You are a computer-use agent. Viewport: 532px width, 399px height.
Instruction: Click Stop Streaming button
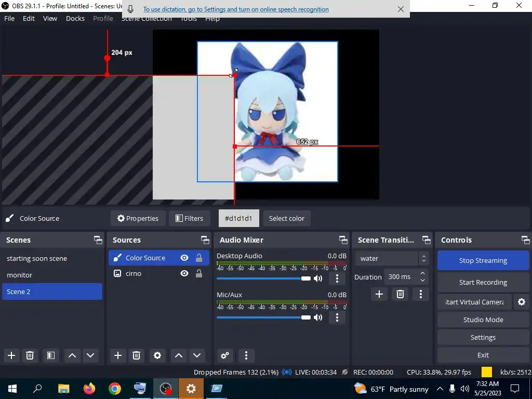pyautogui.click(x=483, y=260)
